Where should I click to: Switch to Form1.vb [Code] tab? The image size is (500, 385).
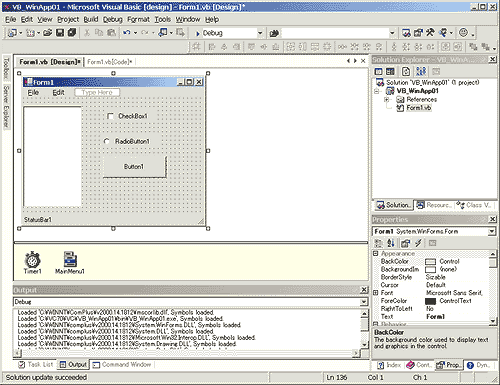[110, 62]
